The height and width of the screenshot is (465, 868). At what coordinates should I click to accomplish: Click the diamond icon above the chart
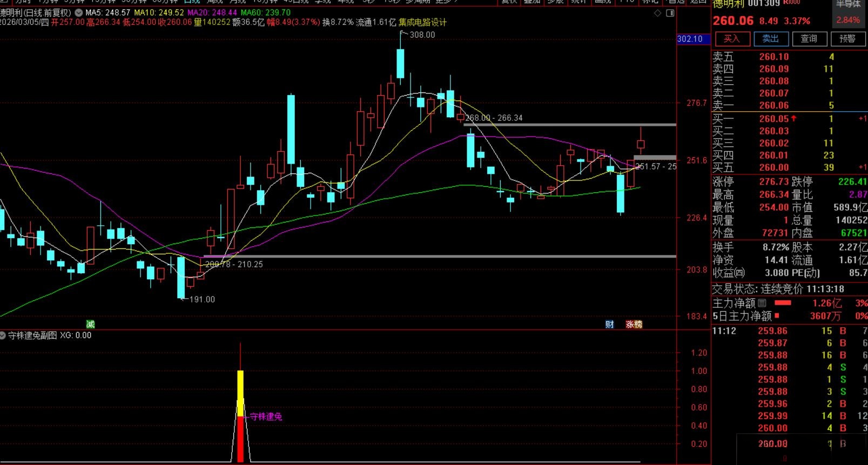coord(657,13)
